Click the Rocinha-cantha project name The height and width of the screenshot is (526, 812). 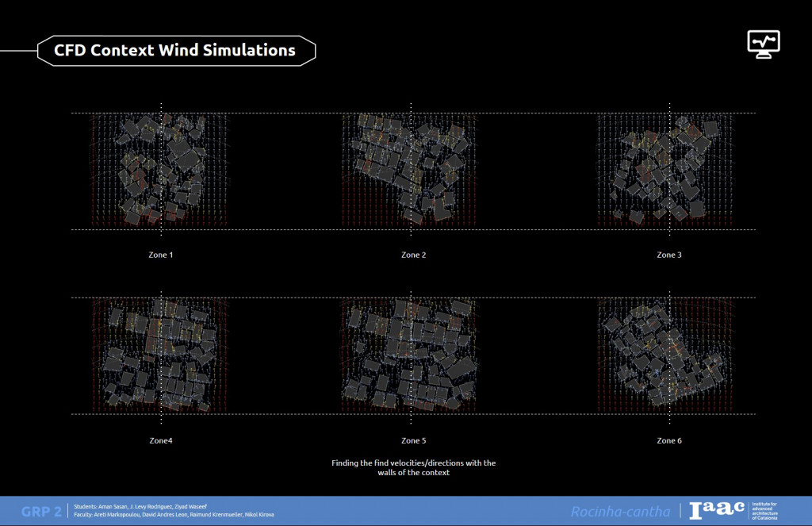pos(620,512)
